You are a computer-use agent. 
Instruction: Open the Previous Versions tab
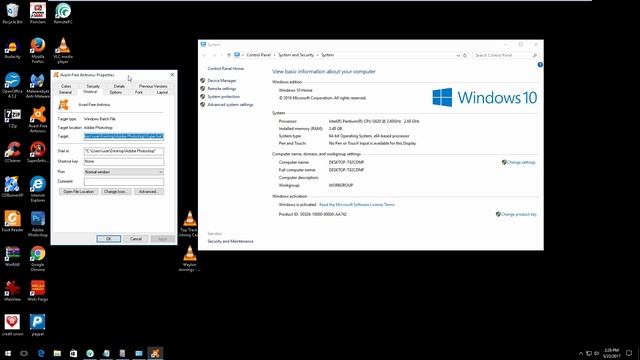point(153,86)
